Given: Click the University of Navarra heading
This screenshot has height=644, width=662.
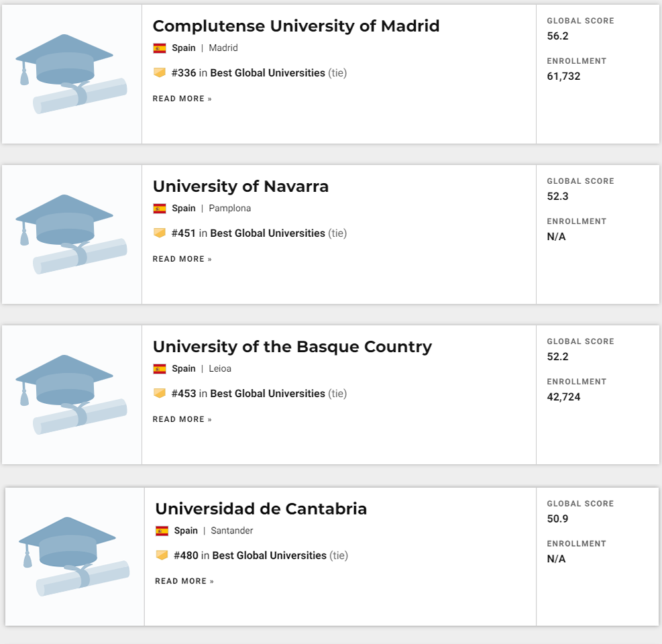Looking at the screenshot, I should coord(241,186).
